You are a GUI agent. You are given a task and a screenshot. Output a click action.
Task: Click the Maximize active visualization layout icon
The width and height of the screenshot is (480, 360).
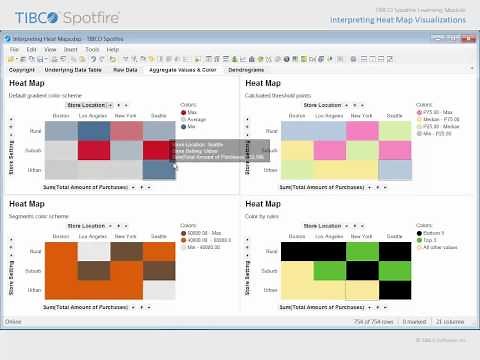pos(390,59)
